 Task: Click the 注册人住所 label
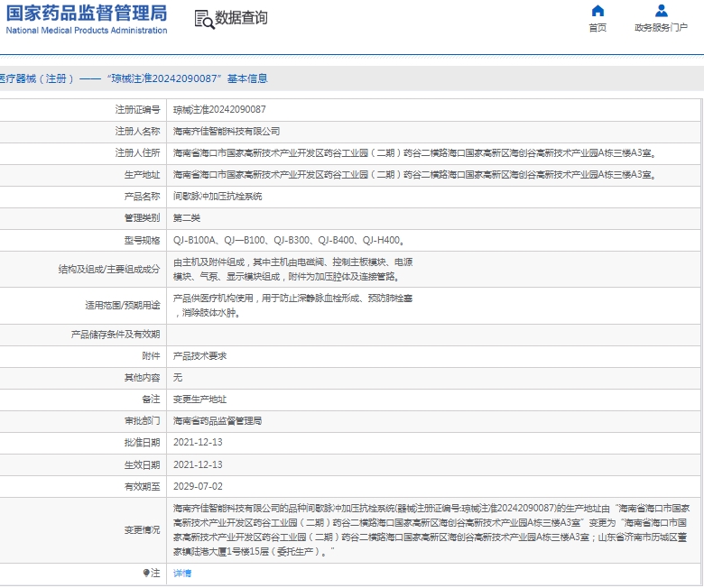click(x=137, y=153)
